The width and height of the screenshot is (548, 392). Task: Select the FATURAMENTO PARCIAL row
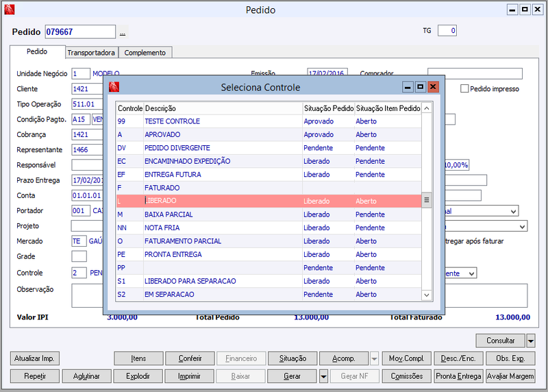[x=269, y=241]
